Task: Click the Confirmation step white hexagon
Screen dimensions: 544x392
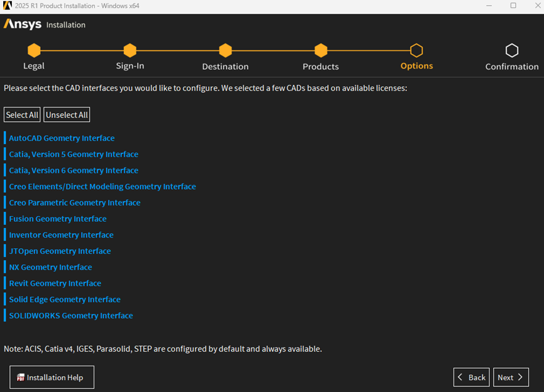Action: coord(512,51)
